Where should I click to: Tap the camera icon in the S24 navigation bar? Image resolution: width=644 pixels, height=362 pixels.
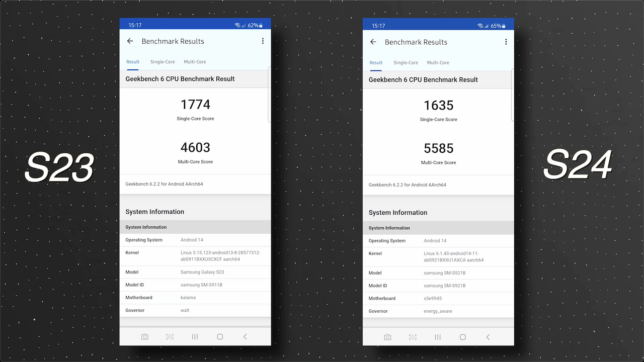[x=387, y=337]
